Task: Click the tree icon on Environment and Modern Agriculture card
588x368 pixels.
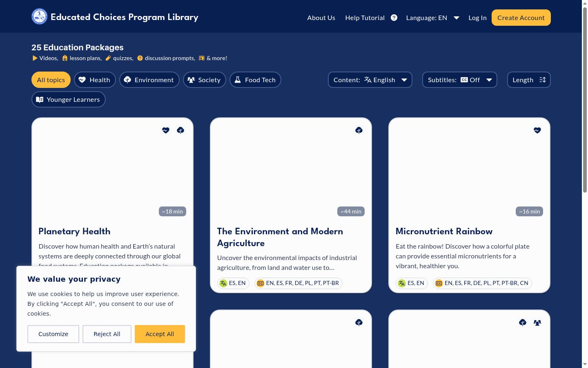Action: coord(359,130)
